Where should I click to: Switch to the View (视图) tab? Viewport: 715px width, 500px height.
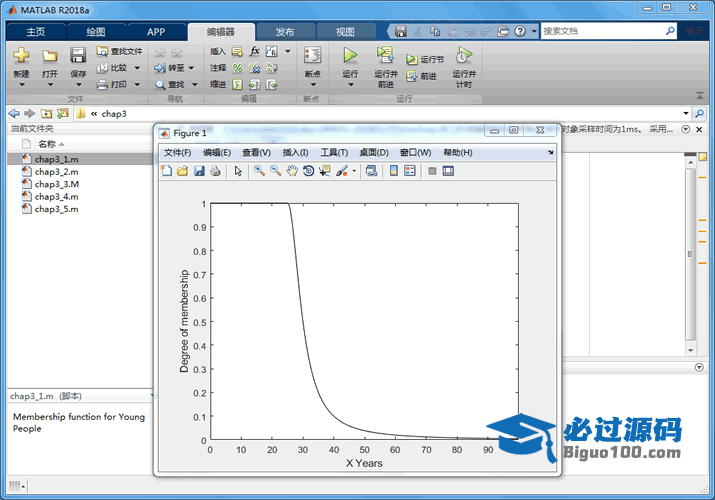point(345,32)
